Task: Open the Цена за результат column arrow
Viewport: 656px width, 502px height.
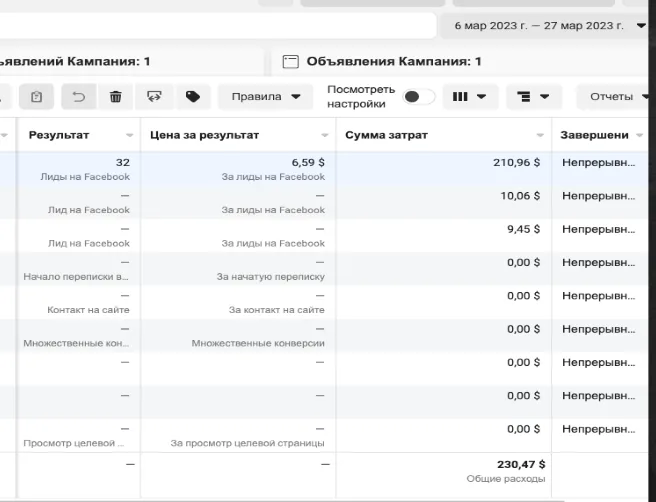Action: (x=325, y=135)
